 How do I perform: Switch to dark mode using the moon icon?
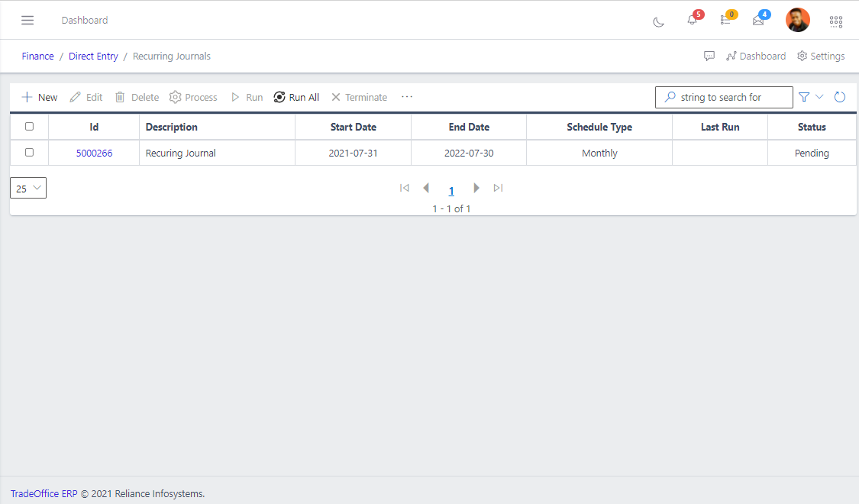pyautogui.click(x=658, y=22)
